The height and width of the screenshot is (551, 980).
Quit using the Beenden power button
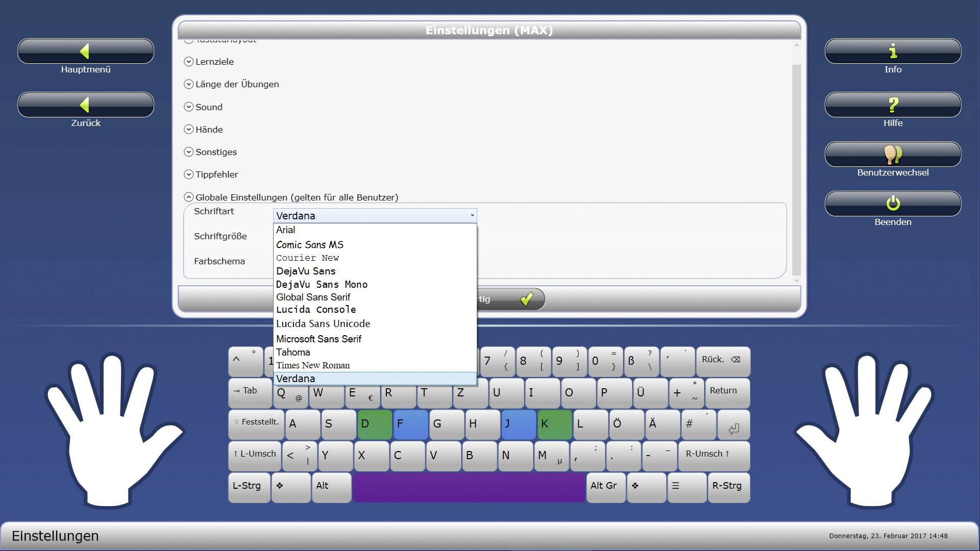click(x=893, y=204)
